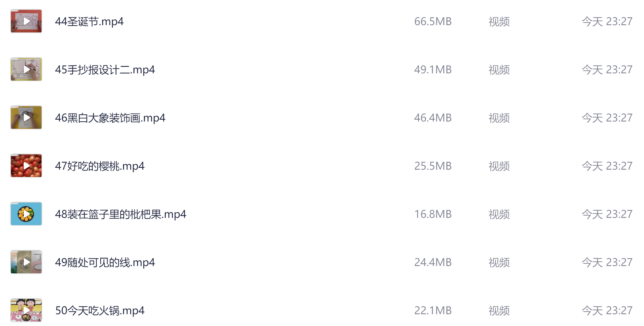Click the 45手抄报设计二.mp4 file name

105,70
